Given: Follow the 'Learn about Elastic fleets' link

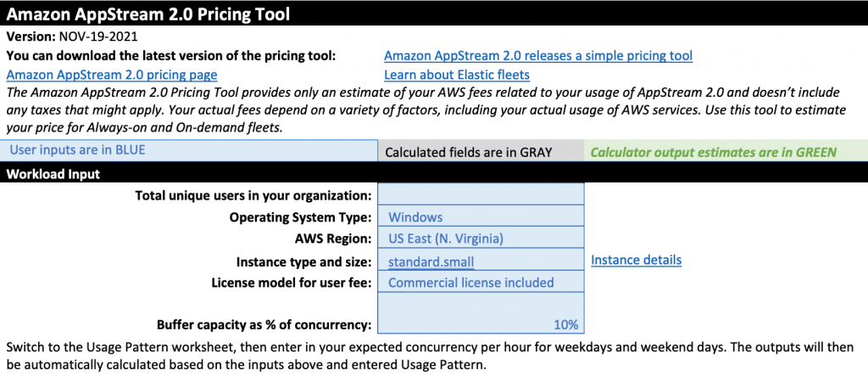Looking at the screenshot, I should (x=457, y=75).
